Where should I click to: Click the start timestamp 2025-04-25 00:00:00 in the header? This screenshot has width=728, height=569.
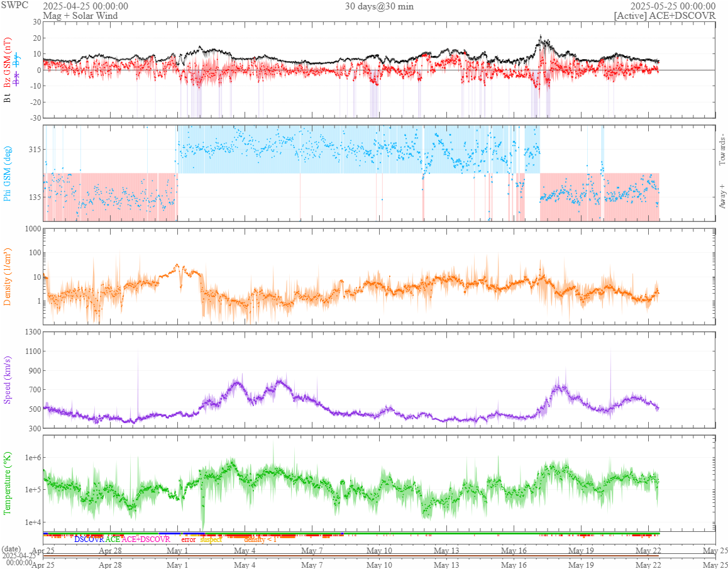pyautogui.click(x=85, y=6)
